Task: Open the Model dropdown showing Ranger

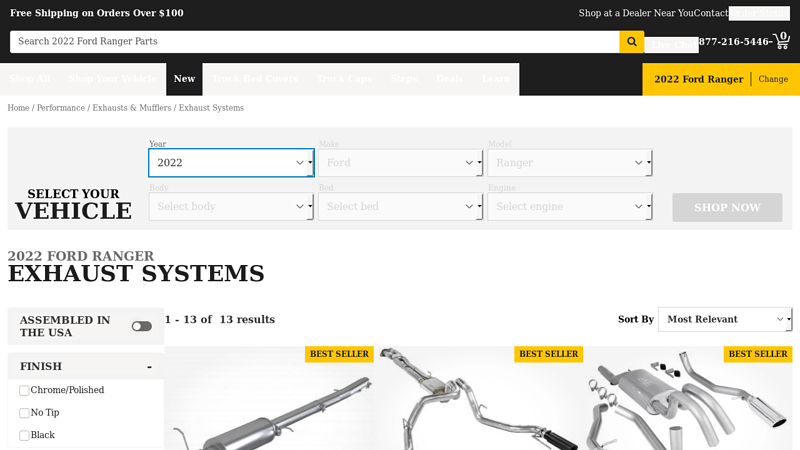Action: pyautogui.click(x=570, y=163)
